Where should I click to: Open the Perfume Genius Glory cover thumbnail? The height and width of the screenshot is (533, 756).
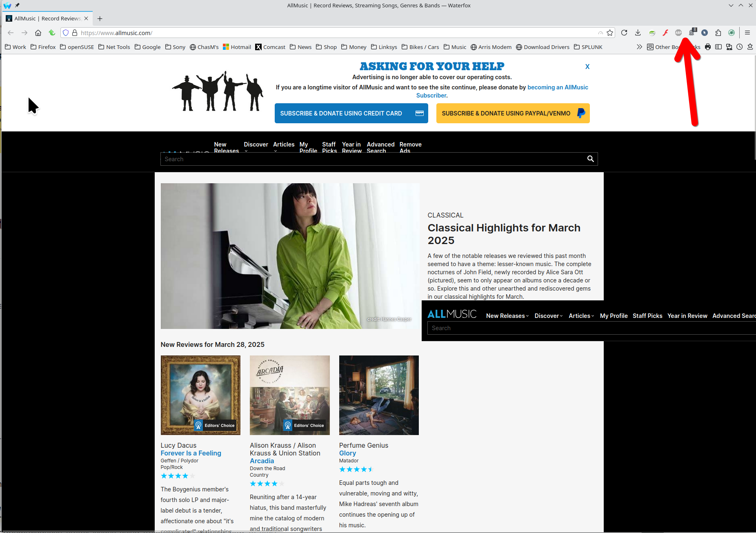[x=379, y=395]
